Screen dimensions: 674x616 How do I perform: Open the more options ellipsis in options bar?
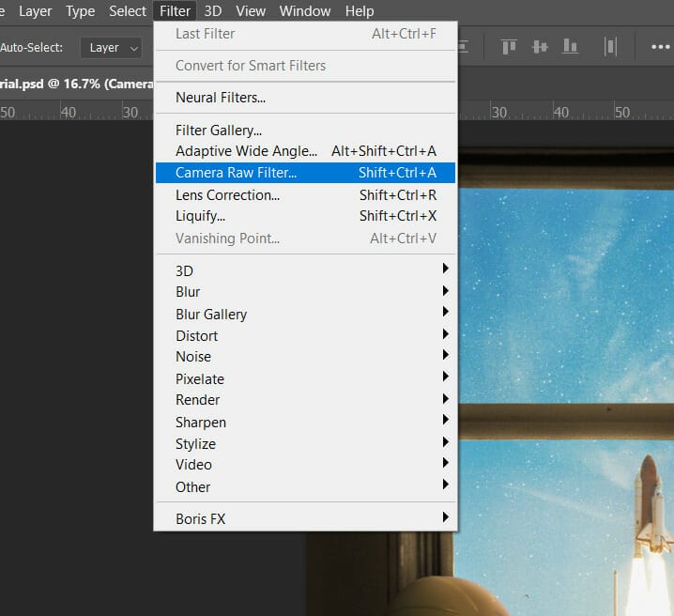coord(660,47)
